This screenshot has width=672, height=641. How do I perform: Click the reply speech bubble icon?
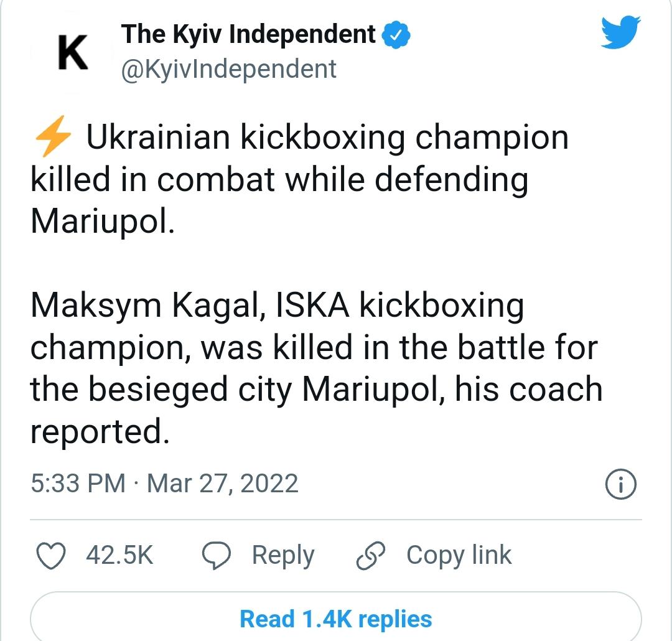217,556
